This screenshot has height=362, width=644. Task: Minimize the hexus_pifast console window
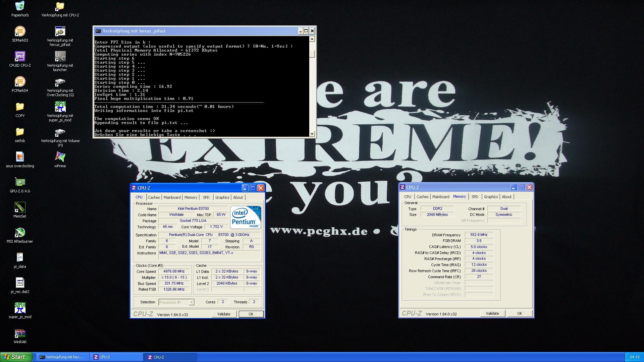(300, 31)
